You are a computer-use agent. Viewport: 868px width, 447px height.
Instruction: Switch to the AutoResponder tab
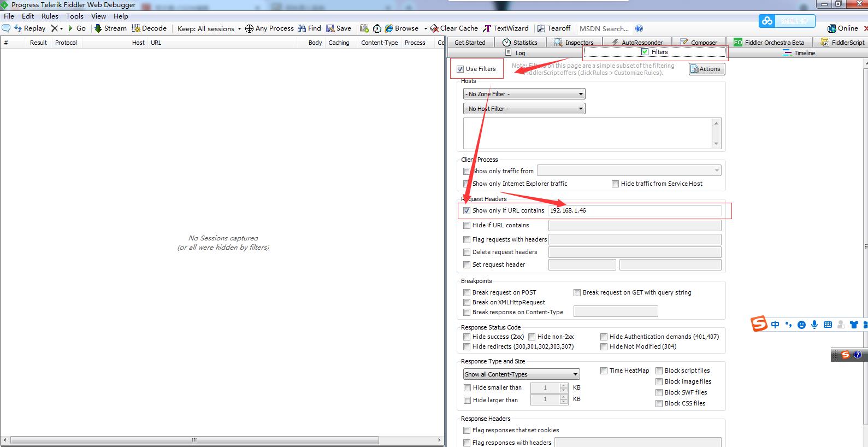637,42
